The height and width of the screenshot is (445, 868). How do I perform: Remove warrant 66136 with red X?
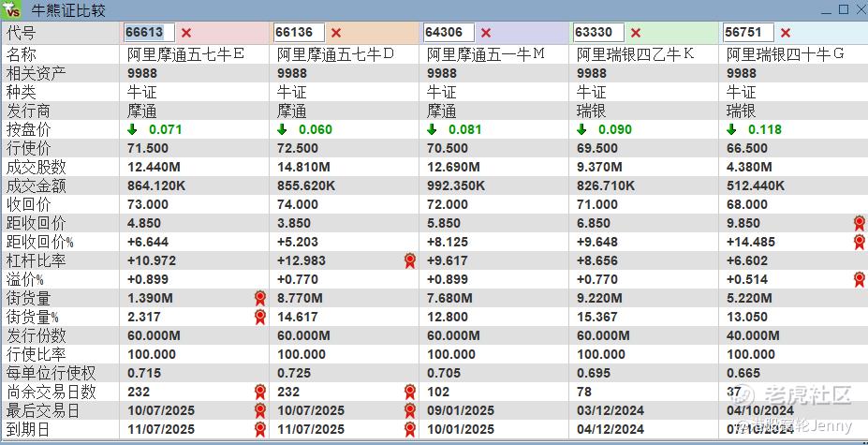(336, 33)
